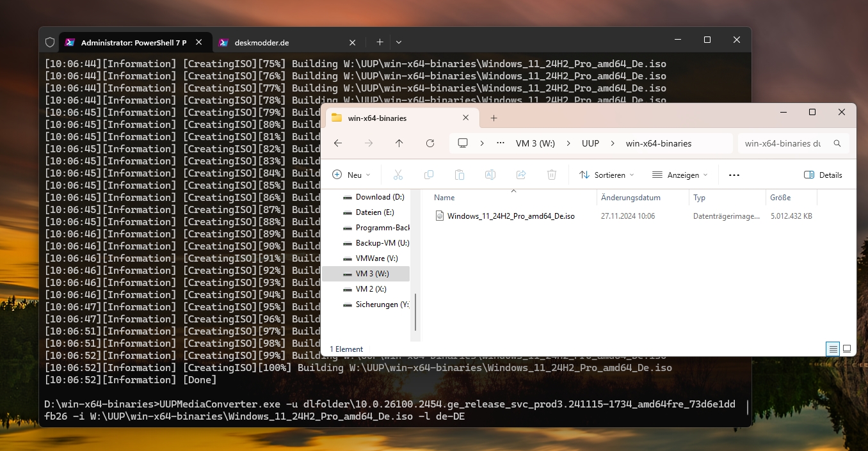
Task: Open the Anzeigen dropdown
Action: 680,175
